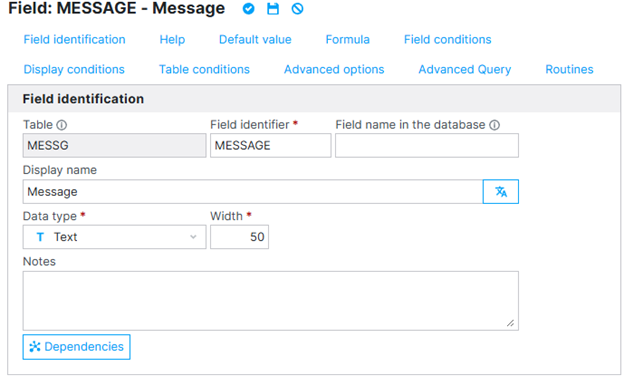The width and height of the screenshot is (624, 376).
Task: Click the Display name input showing Message
Action: (253, 191)
